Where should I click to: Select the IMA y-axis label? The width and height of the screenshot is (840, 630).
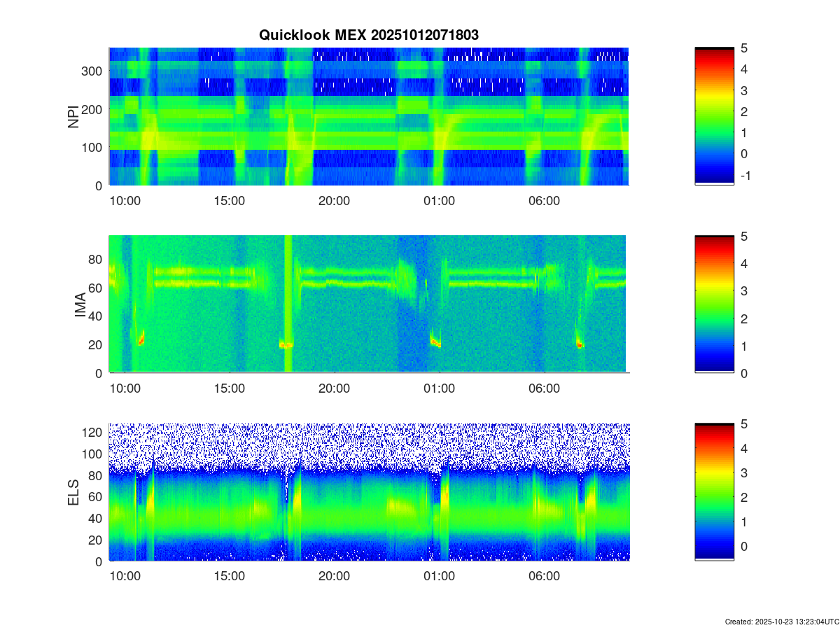point(80,304)
